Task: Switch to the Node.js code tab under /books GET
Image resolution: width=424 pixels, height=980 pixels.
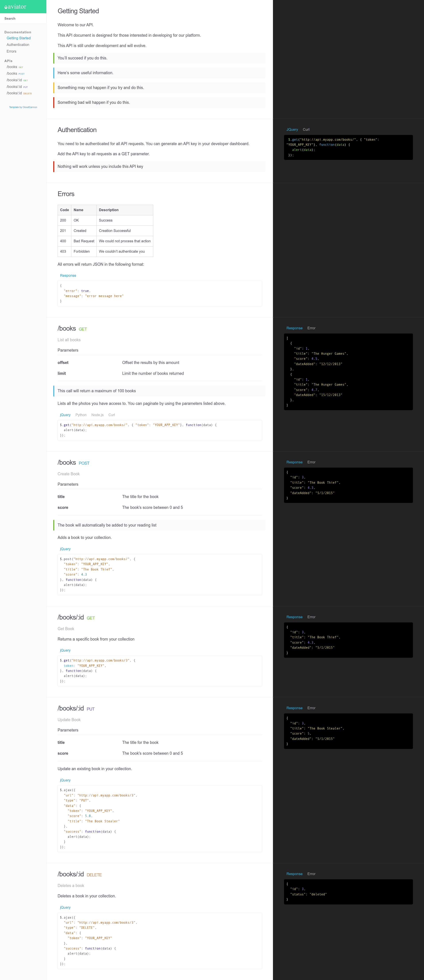Action: pyautogui.click(x=97, y=415)
